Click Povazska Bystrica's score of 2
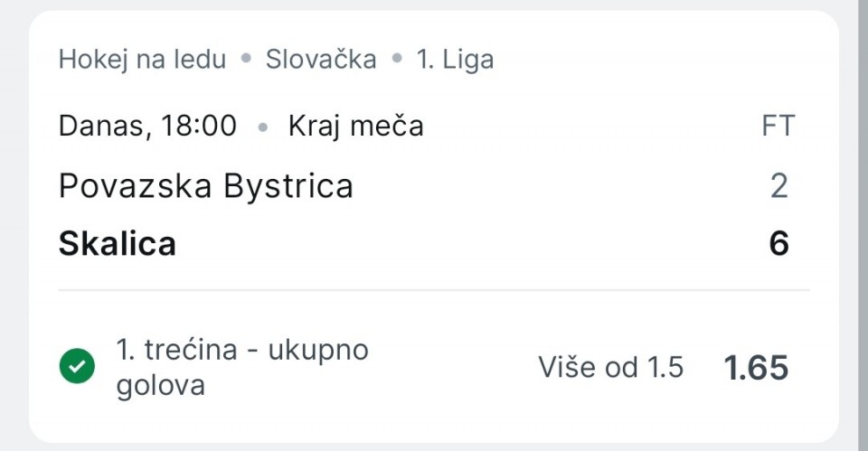This screenshot has height=451, width=868. 778,186
